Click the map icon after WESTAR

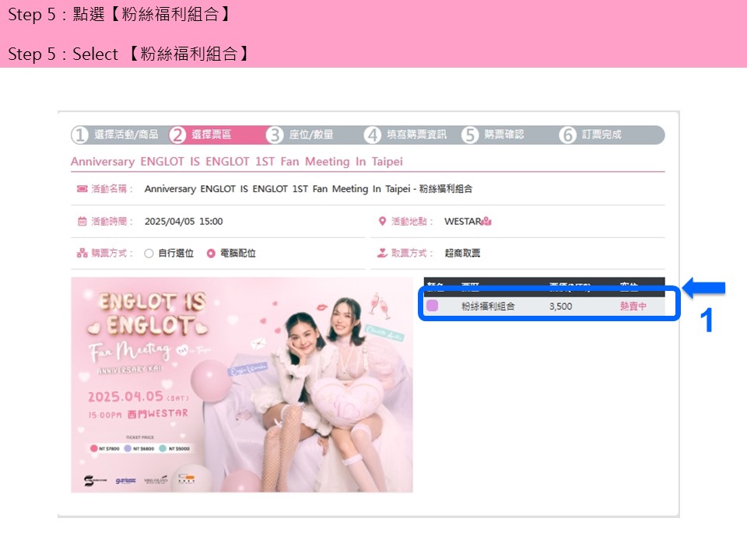[486, 222]
